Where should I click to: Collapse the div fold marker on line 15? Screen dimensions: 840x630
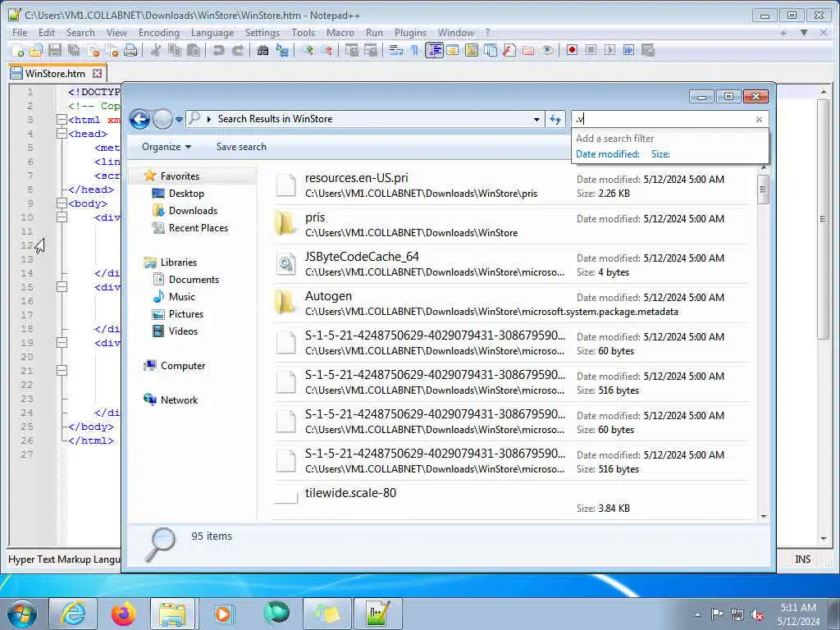[62, 287]
